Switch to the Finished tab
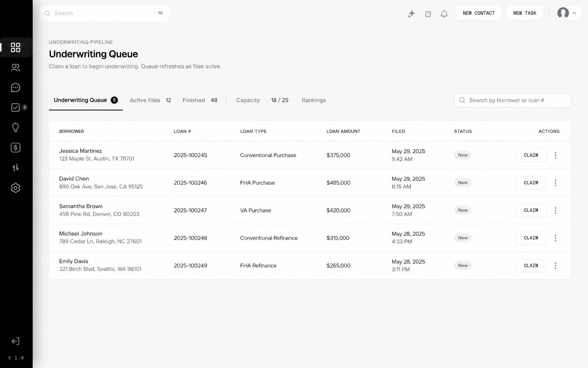 point(200,100)
